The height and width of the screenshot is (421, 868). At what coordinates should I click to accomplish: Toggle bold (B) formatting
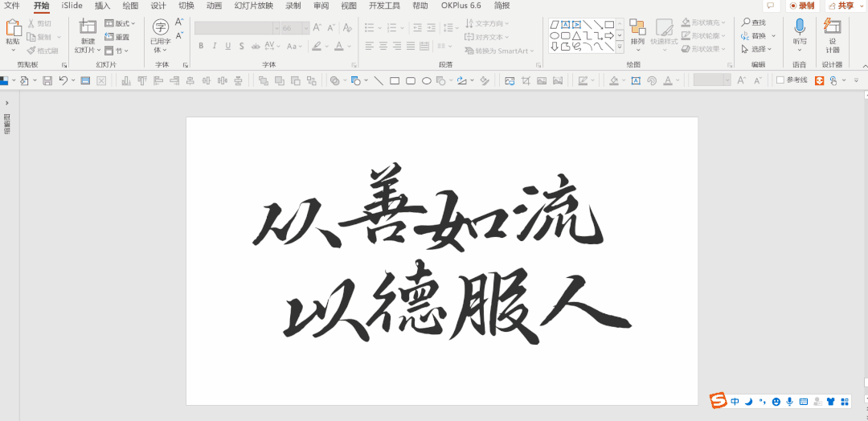click(x=201, y=46)
